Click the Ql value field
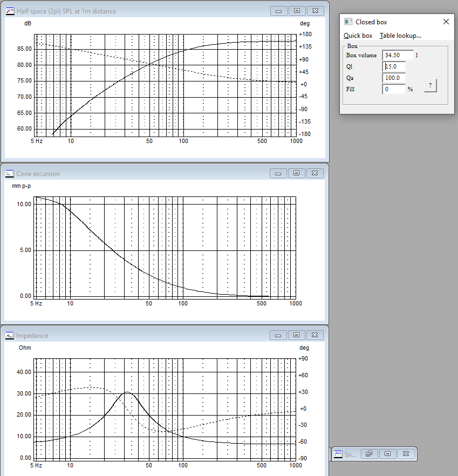Image resolution: width=458 pixels, height=476 pixels. tap(394, 66)
